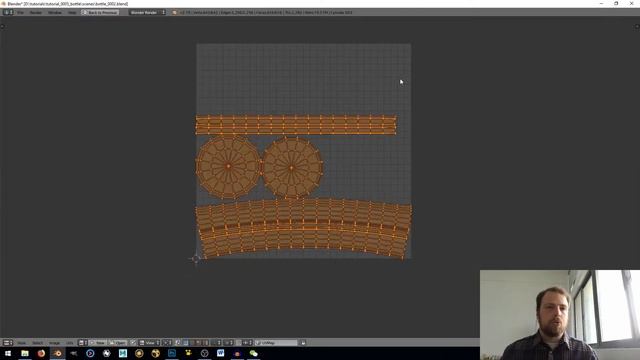The height and width of the screenshot is (360, 640).
Task: Click the Blender icon in the taskbar
Action: (x=58, y=353)
